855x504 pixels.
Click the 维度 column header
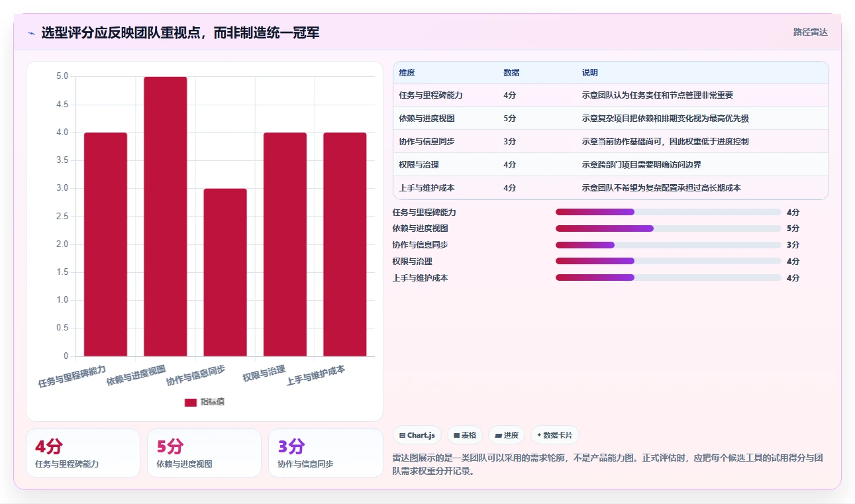pyautogui.click(x=407, y=73)
